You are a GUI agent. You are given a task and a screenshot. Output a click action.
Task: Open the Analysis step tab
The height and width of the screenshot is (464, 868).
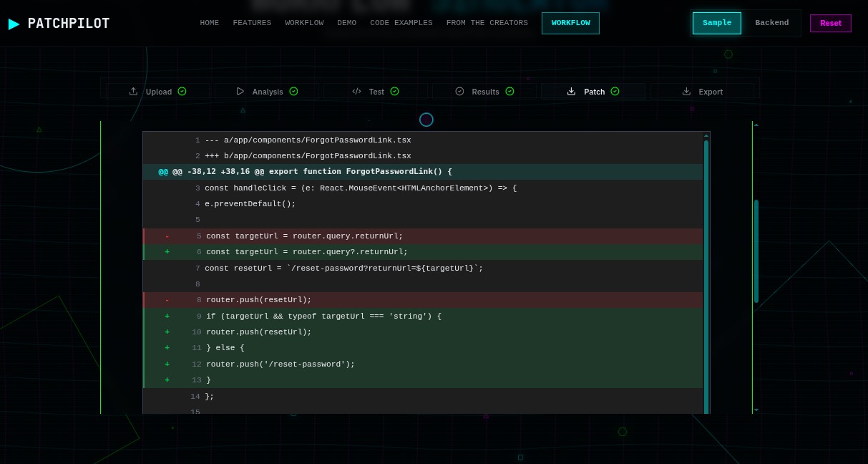(x=267, y=92)
